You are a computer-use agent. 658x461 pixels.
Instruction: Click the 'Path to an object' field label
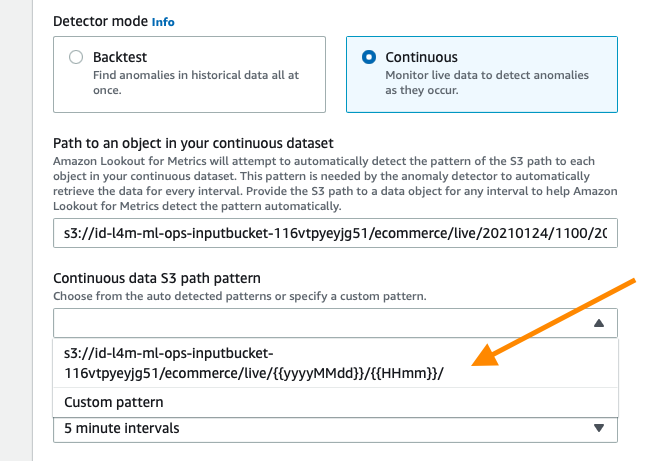click(x=193, y=143)
